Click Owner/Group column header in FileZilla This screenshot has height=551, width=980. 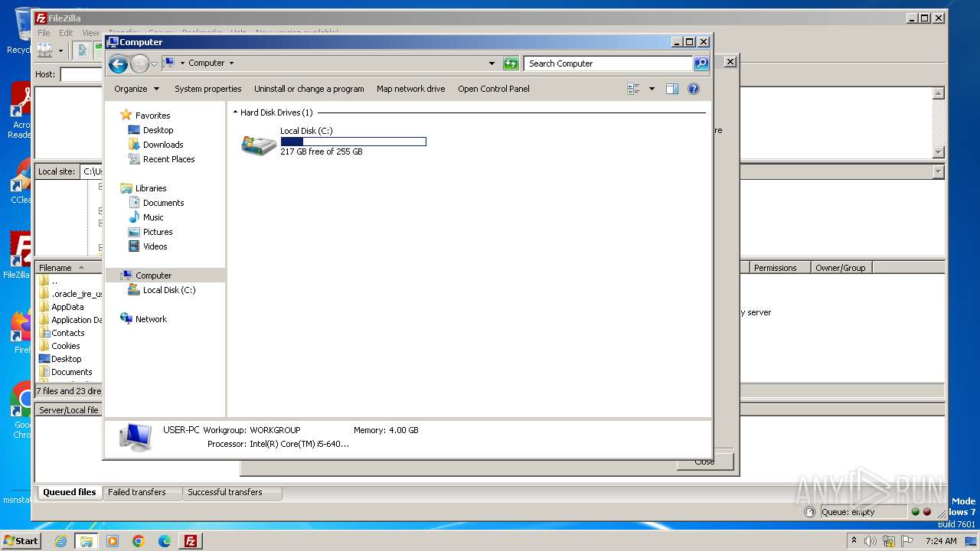pos(841,268)
